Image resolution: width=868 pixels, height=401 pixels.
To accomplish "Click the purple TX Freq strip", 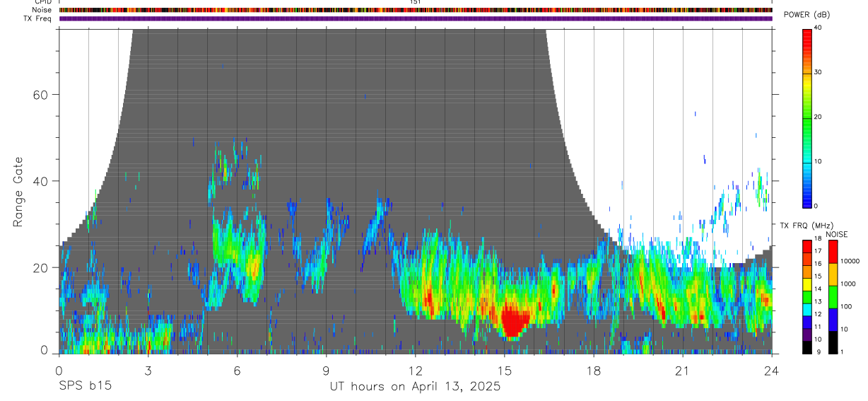I will 416,18.
